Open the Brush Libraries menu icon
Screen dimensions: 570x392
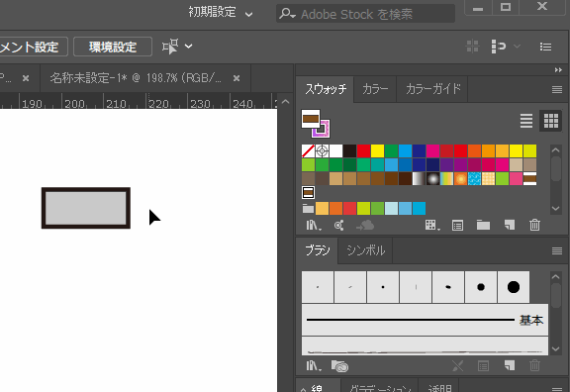314,366
